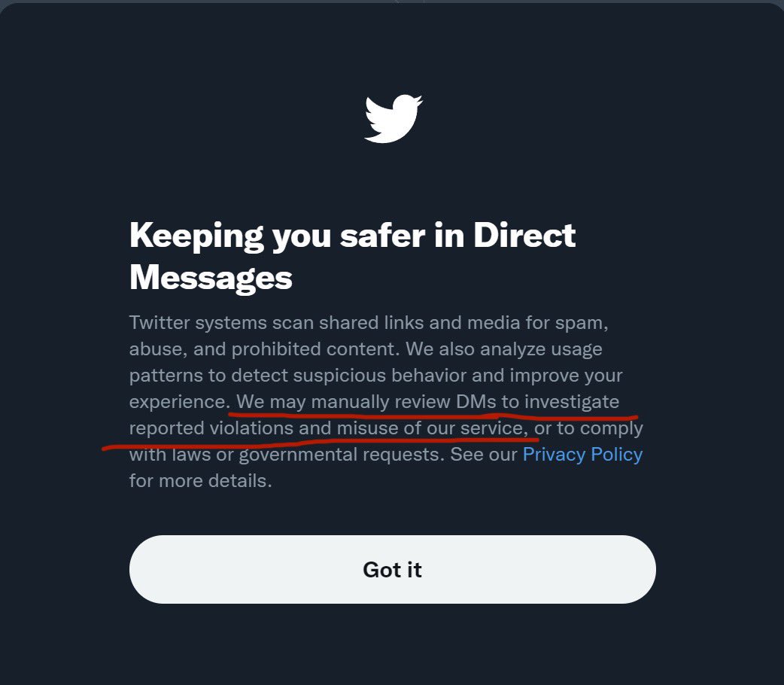This screenshot has height=685, width=784.
Task: Click the word "Keeping" in the heading
Action: (195, 236)
